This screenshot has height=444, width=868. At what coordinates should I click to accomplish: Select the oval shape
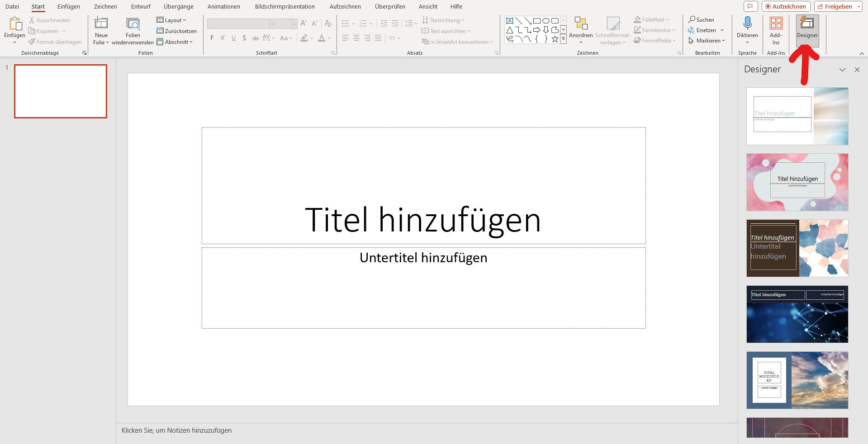click(x=546, y=21)
